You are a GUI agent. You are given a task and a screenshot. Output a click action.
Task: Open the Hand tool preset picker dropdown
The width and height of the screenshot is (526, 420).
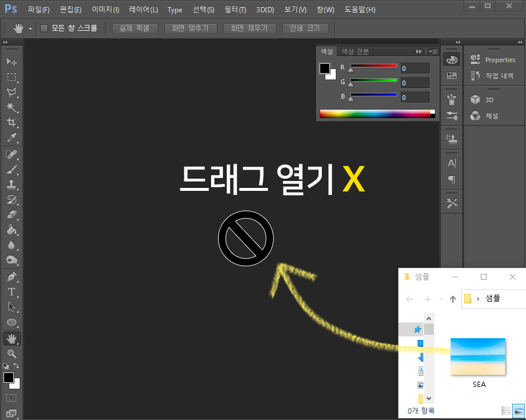pyautogui.click(x=30, y=28)
